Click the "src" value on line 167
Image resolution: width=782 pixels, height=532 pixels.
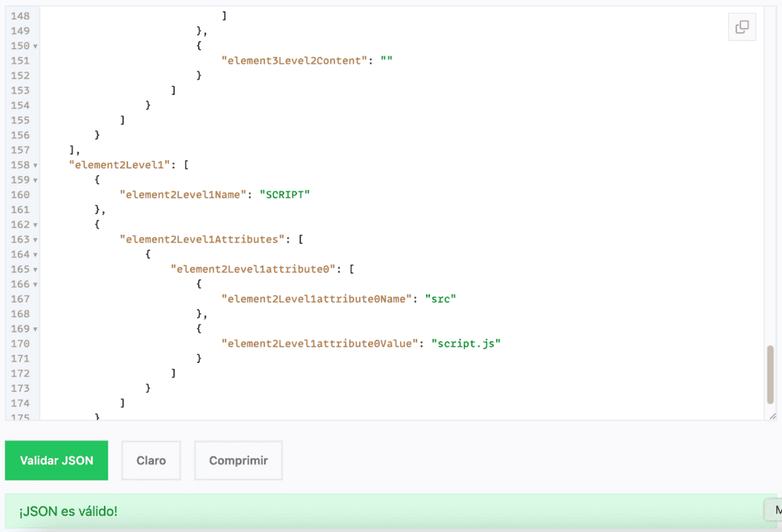pos(440,299)
